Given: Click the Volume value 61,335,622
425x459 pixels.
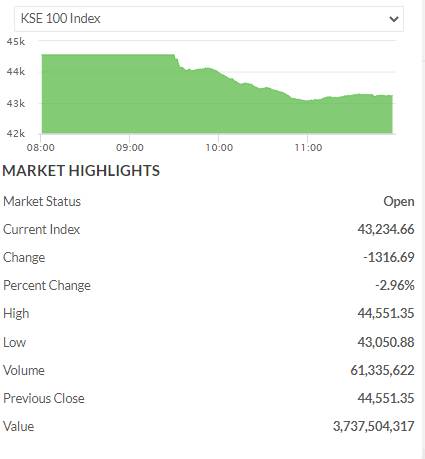Looking at the screenshot, I should (382, 370).
